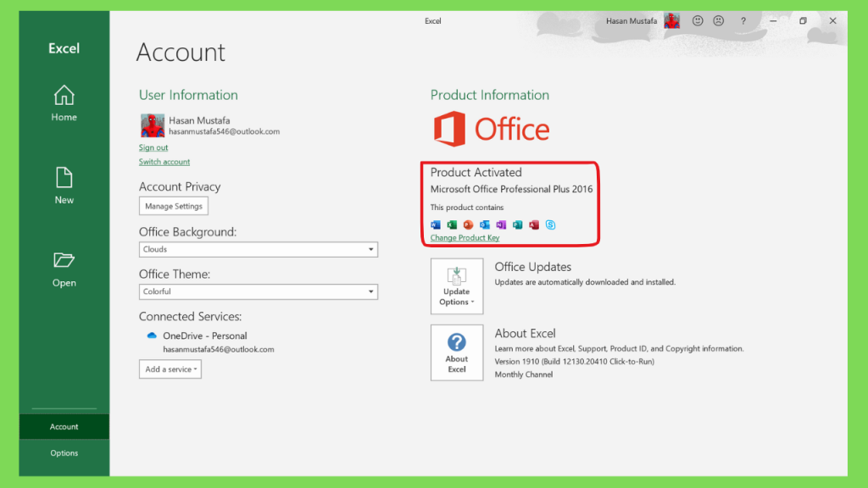
Task: Click the Access app icon under product contents
Action: [534, 225]
